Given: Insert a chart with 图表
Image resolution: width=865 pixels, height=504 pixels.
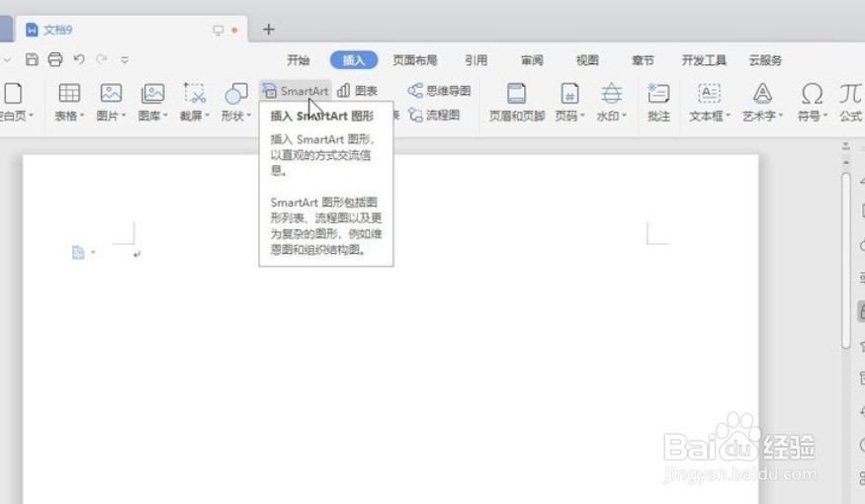Looking at the screenshot, I should 358,91.
